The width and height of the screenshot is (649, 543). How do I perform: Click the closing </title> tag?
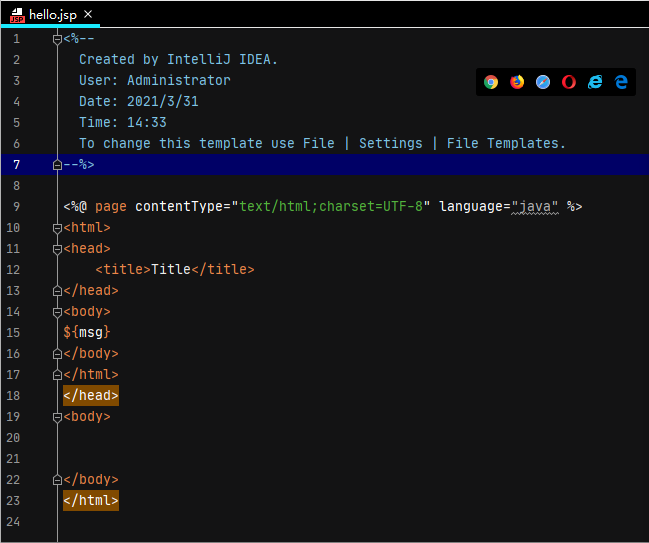[222, 269]
